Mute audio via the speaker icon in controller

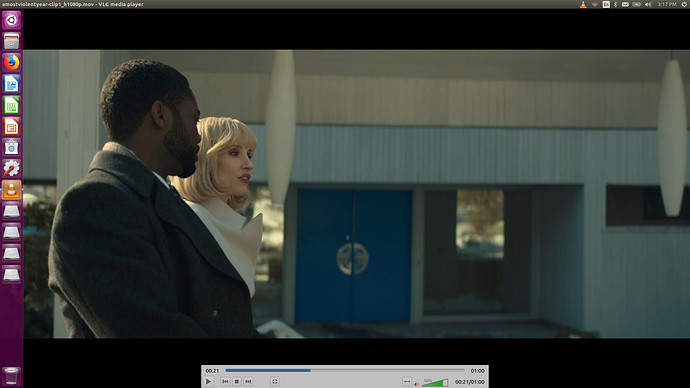point(416,384)
